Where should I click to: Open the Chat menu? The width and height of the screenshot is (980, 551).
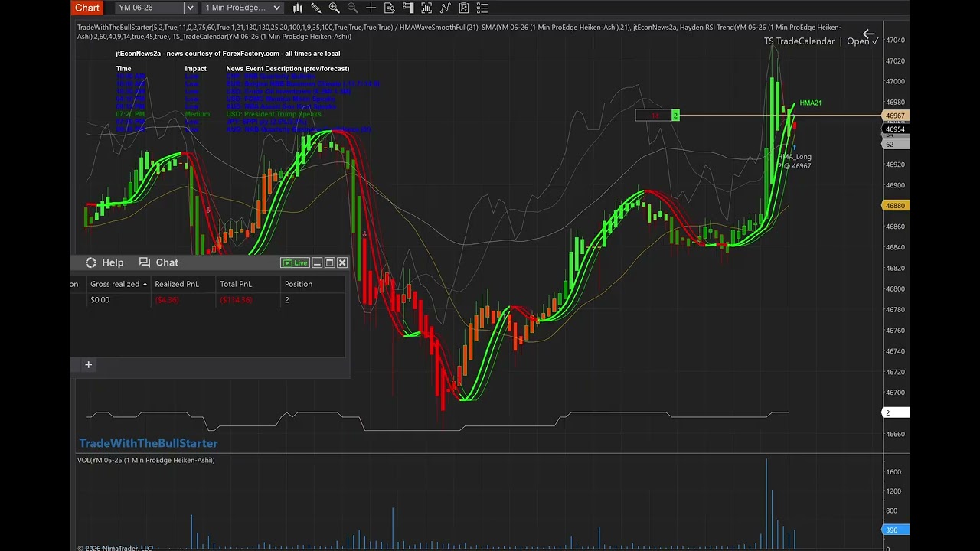(x=167, y=262)
